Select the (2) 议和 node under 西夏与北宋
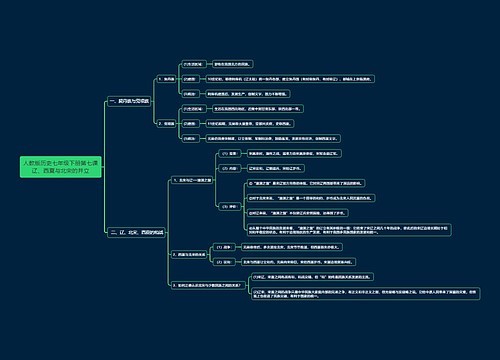500x360 pixels. [x=224, y=262]
